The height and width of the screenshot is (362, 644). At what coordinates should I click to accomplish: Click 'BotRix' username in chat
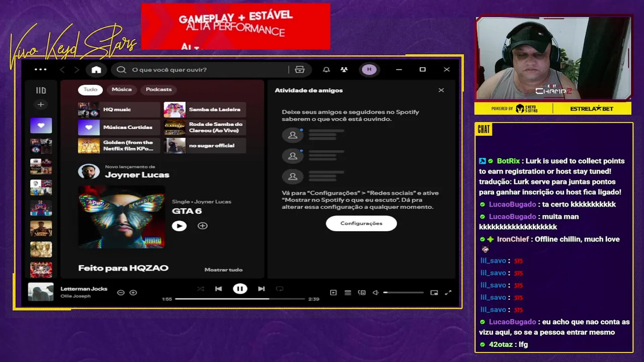[508, 161]
